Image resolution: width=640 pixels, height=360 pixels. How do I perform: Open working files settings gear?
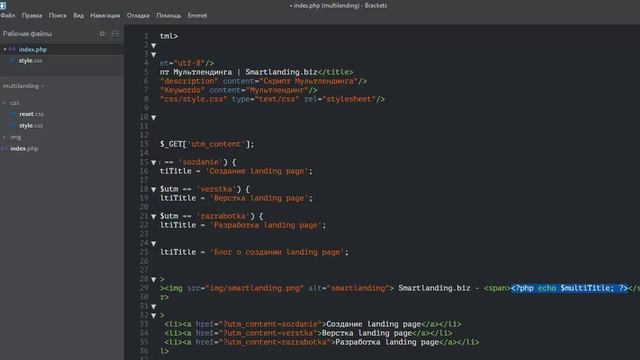pyautogui.click(x=102, y=34)
